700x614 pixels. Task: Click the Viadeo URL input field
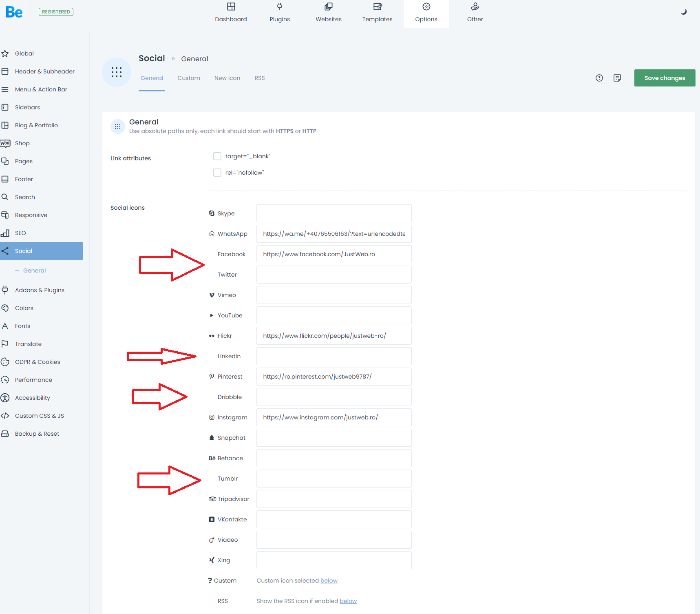click(x=334, y=540)
